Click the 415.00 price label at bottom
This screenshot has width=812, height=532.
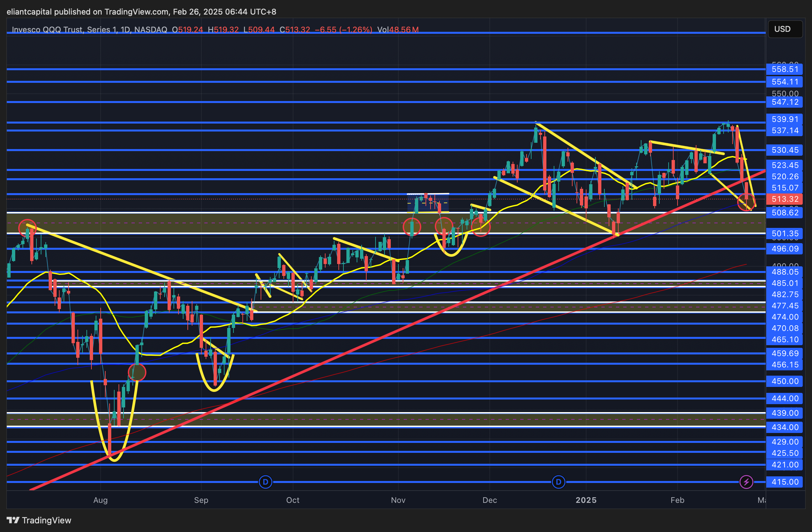click(x=785, y=482)
